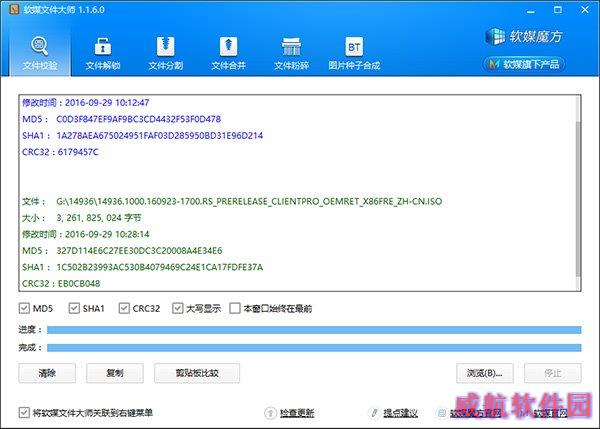Select the SHA1 value starting 1A278AEA

[160, 135]
